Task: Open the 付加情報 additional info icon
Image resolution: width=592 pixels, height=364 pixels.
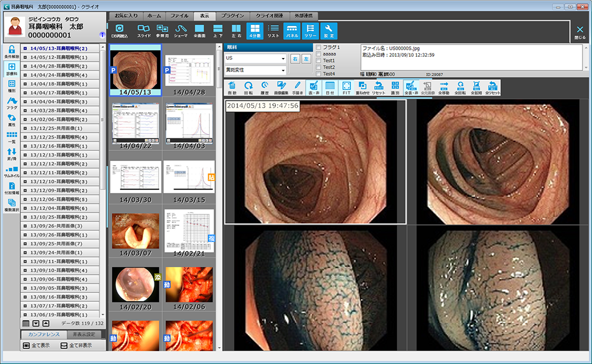Action: click(x=12, y=188)
